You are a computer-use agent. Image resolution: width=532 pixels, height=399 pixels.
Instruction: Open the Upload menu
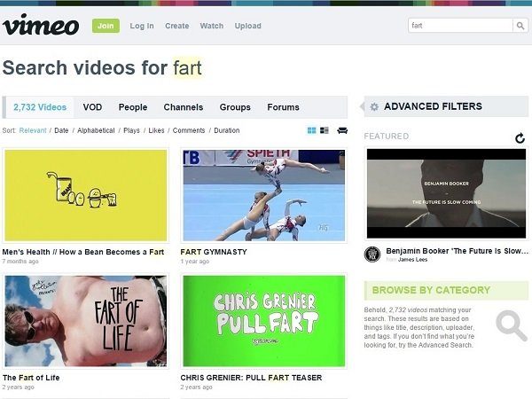point(248,26)
